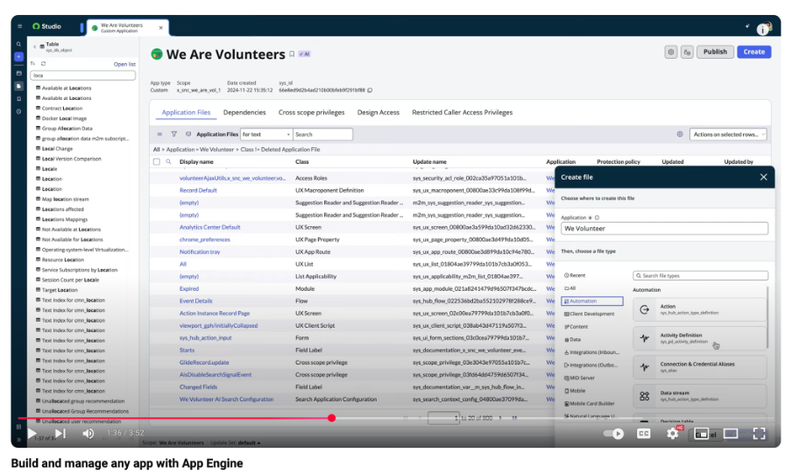The image size is (792, 475).
Task: Bookmark the We Are Volunteers app
Action: pos(292,54)
